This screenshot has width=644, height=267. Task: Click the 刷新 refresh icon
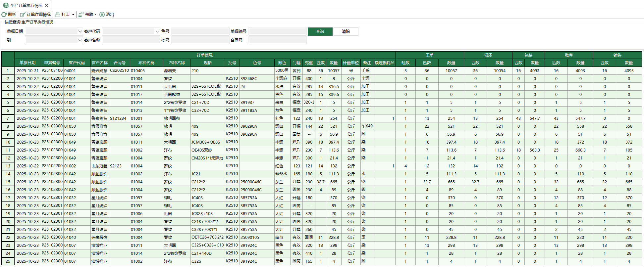coord(4,15)
